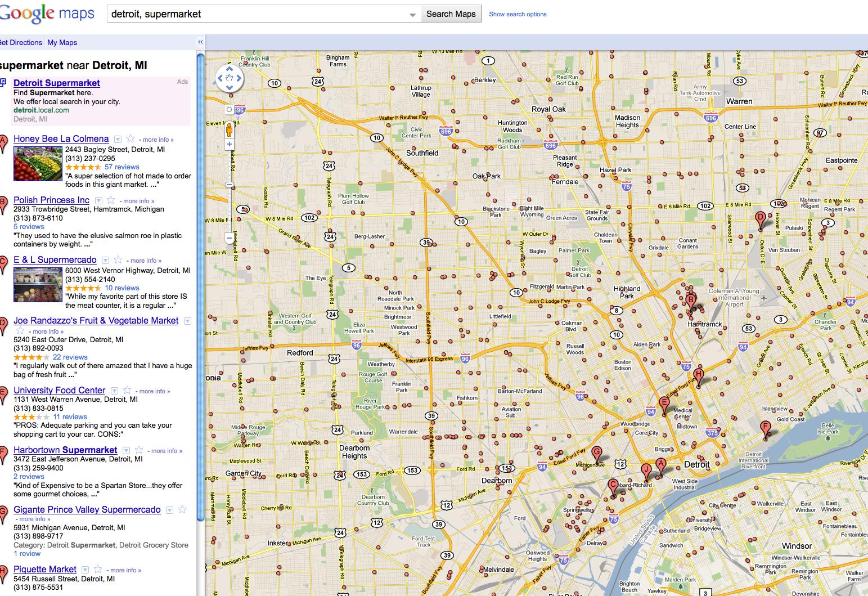Viewport: 868px width, 596px height.
Task: Open dropdown next to Honey Bee La Colmena
Action: [x=118, y=139]
